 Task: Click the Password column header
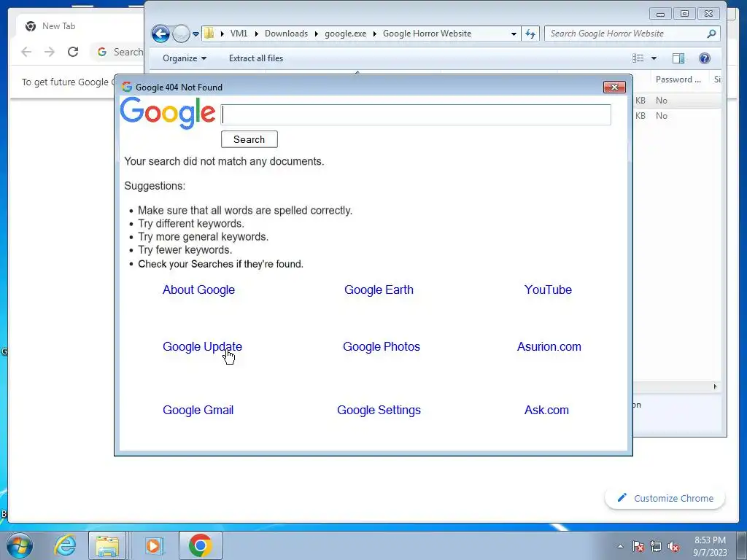point(678,79)
